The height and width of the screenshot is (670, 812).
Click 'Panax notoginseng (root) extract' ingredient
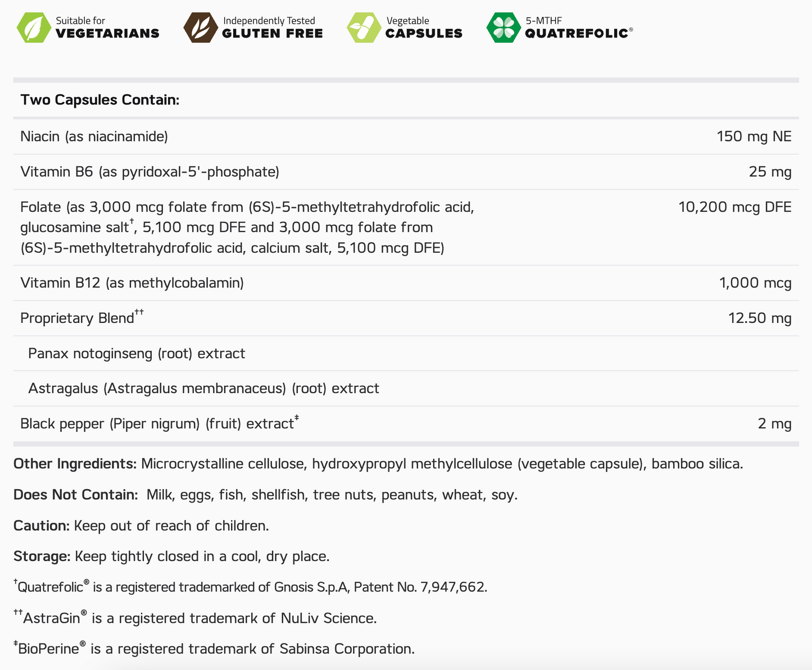(x=137, y=354)
